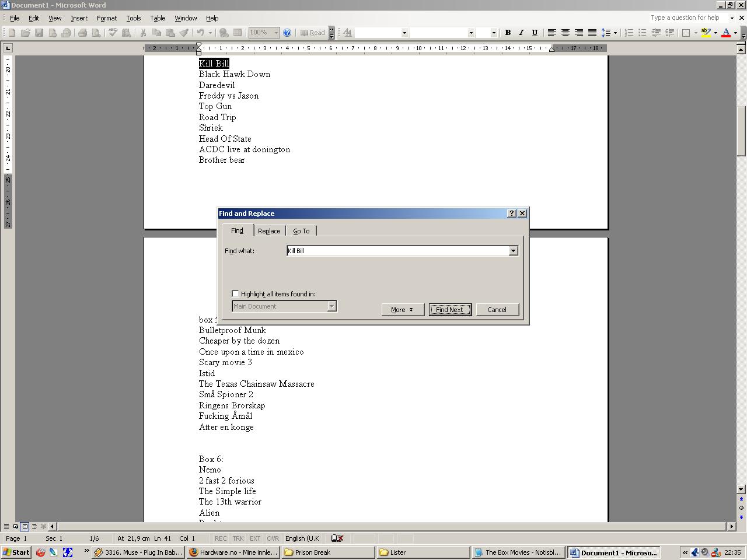747x560 pixels.
Task: Click the Styles and Formatting icon
Action: (347, 33)
